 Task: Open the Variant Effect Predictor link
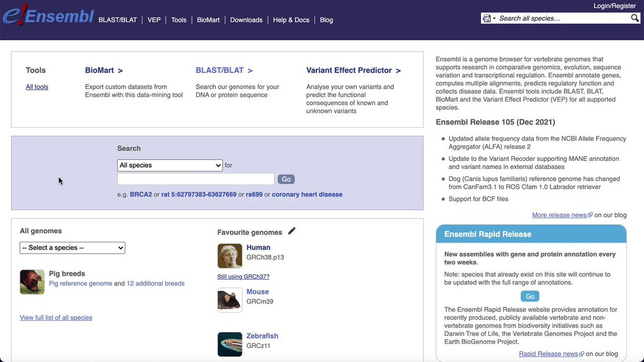tap(354, 70)
